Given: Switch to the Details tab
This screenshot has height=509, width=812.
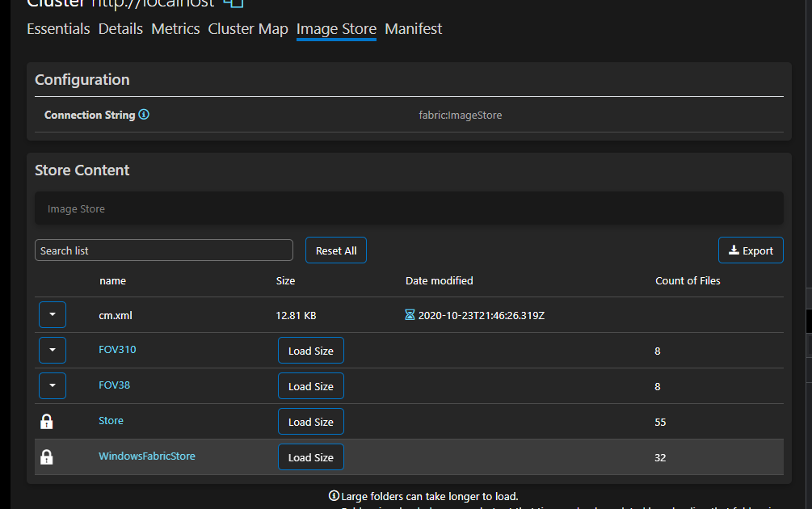Looking at the screenshot, I should (x=120, y=28).
